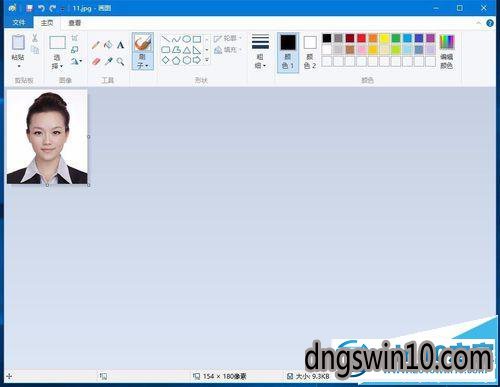
Task: Select the Fill with color bucket tool
Action: pyautogui.click(x=108, y=45)
